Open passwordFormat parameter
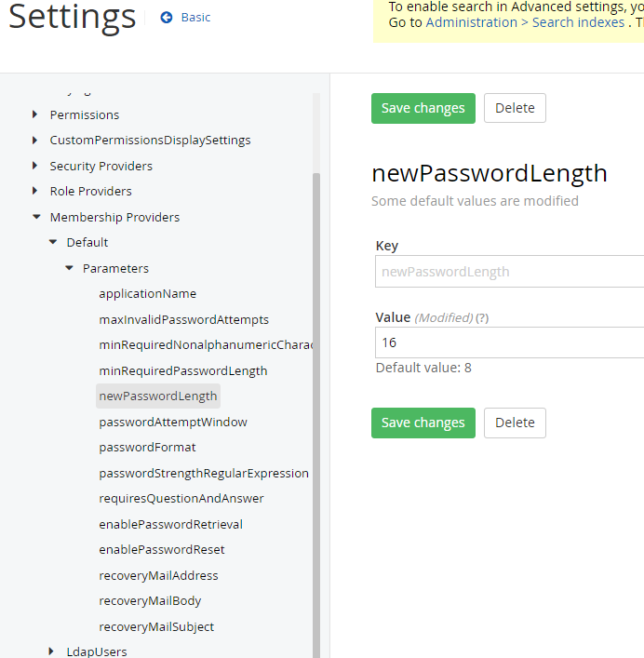The height and width of the screenshot is (658, 644). click(147, 448)
